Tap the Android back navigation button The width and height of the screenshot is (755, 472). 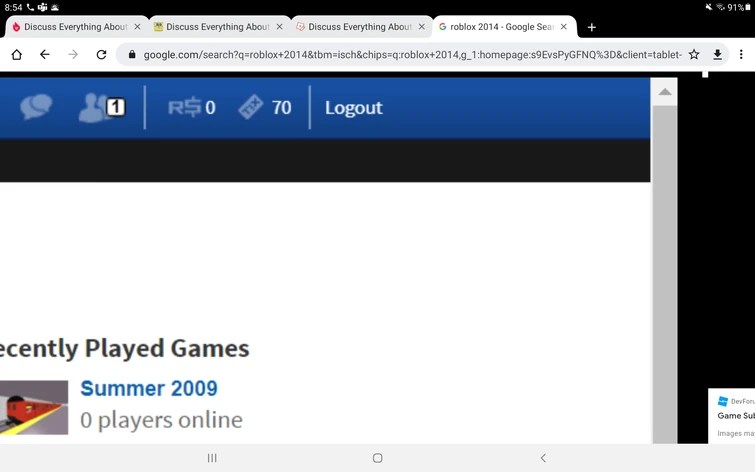pos(543,458)
